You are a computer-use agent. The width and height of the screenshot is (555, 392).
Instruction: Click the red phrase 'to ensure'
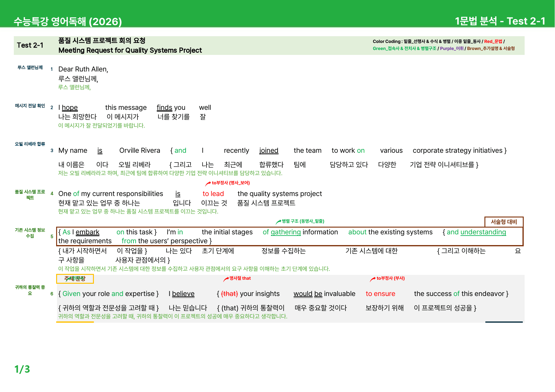click(380, 294)
